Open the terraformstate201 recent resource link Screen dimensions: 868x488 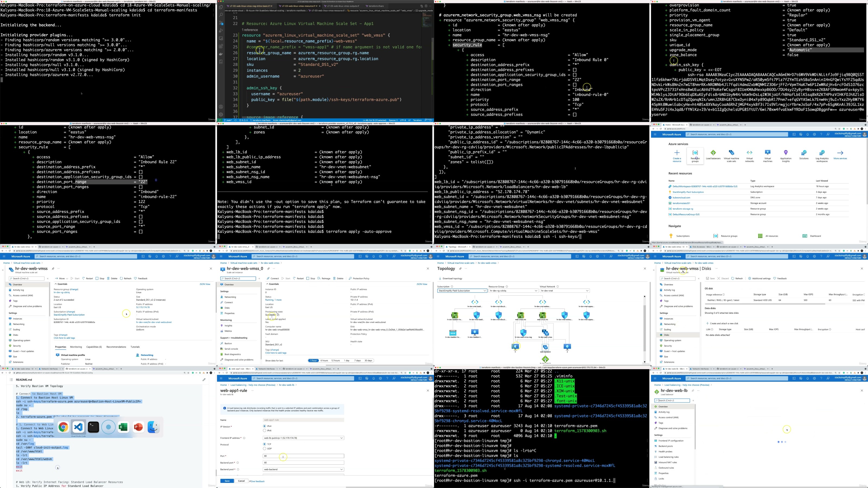pos(681,203)
